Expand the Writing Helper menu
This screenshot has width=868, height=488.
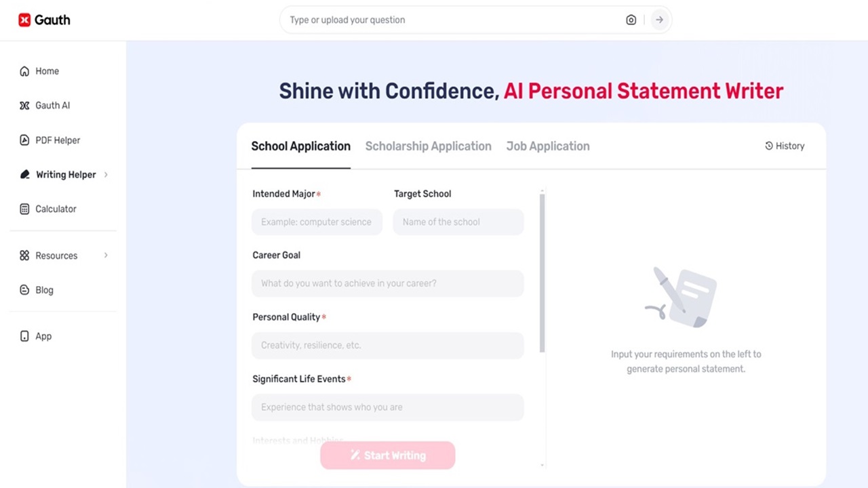pyautogui.click(x=106, y=174)
